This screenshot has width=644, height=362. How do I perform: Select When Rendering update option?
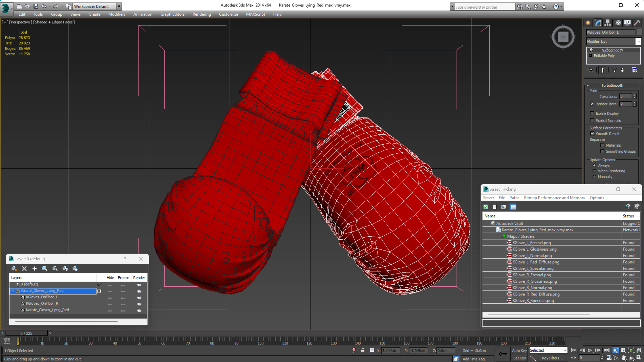click(595, 171)
